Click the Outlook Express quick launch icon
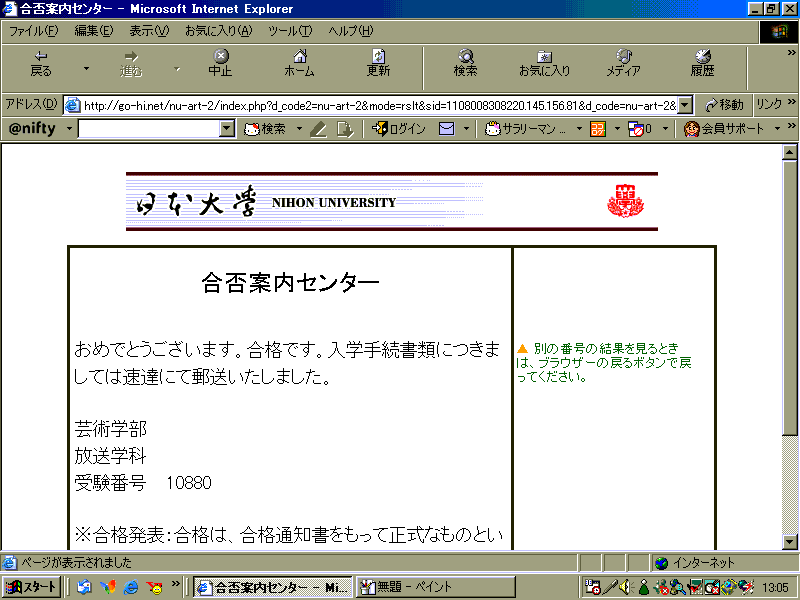The height and width of the screenshot is (600, 800). point(84,587)
